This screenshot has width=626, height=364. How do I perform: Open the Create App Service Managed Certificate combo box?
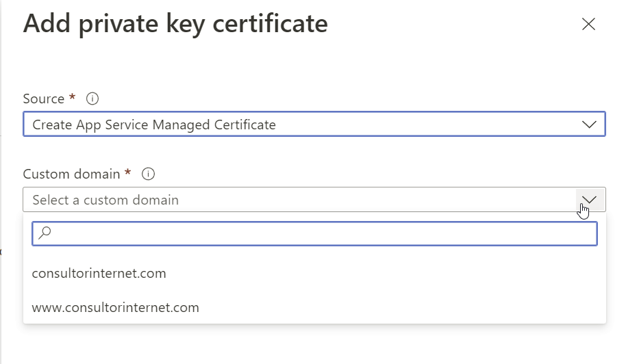(314, 124)
